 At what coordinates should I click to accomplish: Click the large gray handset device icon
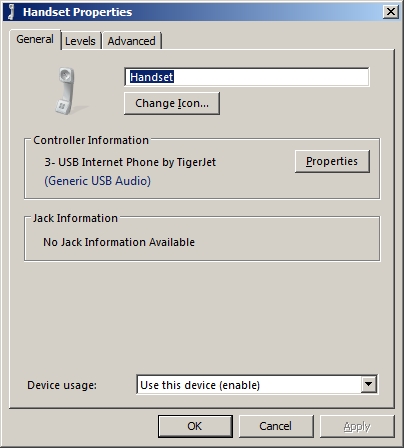click(x=68, y=91)
